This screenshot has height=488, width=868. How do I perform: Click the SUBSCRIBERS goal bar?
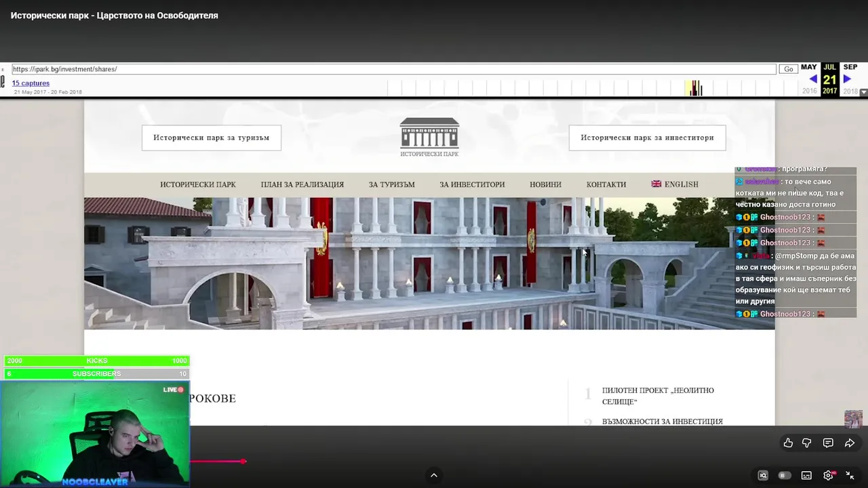tap(96, 373)
